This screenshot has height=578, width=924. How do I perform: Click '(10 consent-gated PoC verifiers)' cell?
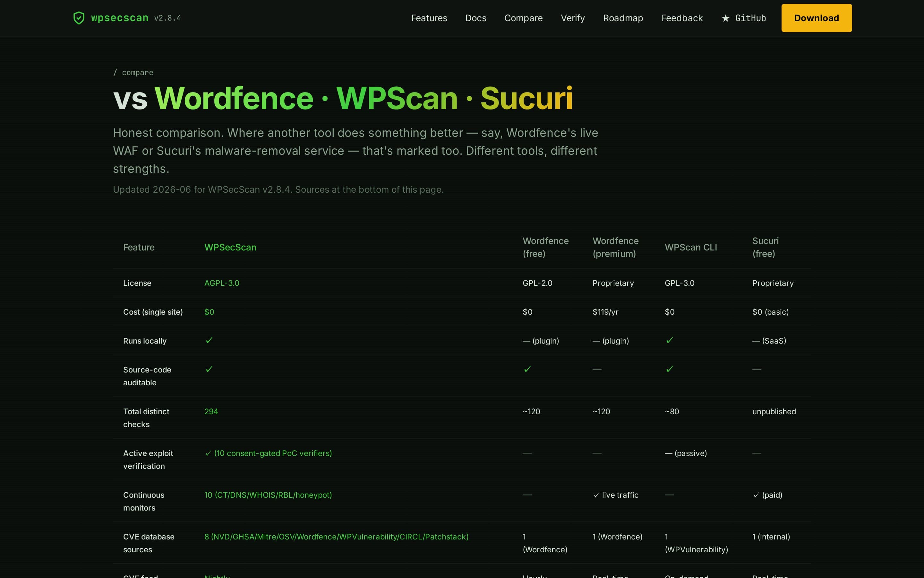pos(268,453)
